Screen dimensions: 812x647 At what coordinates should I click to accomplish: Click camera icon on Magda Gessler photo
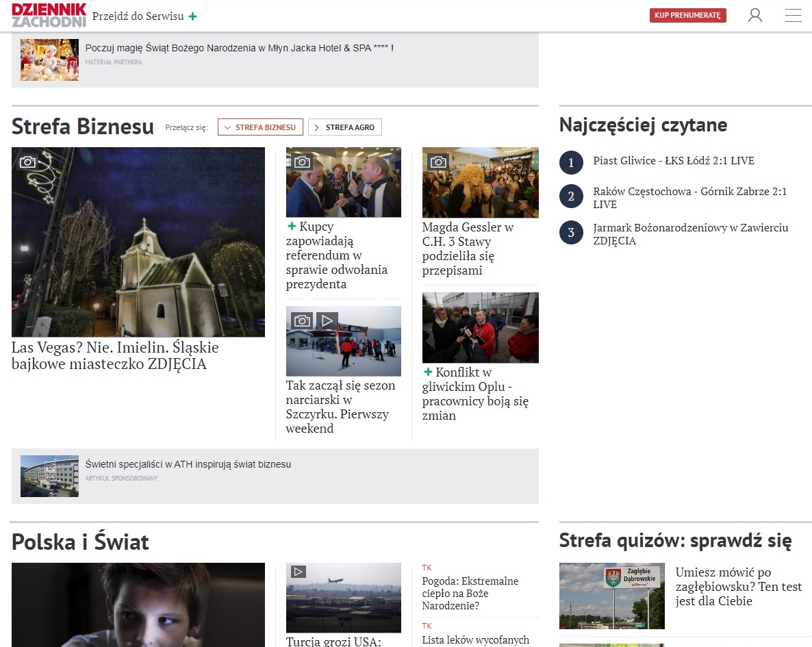coord(438,162)
